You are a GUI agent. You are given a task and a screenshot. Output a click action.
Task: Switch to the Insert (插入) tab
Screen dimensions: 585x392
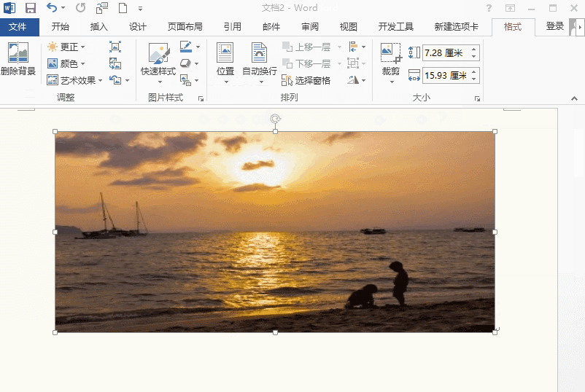point(98,27)
